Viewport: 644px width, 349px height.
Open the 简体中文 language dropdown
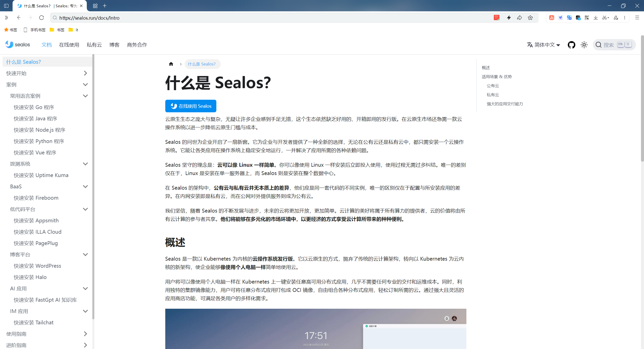coord(544,45)
